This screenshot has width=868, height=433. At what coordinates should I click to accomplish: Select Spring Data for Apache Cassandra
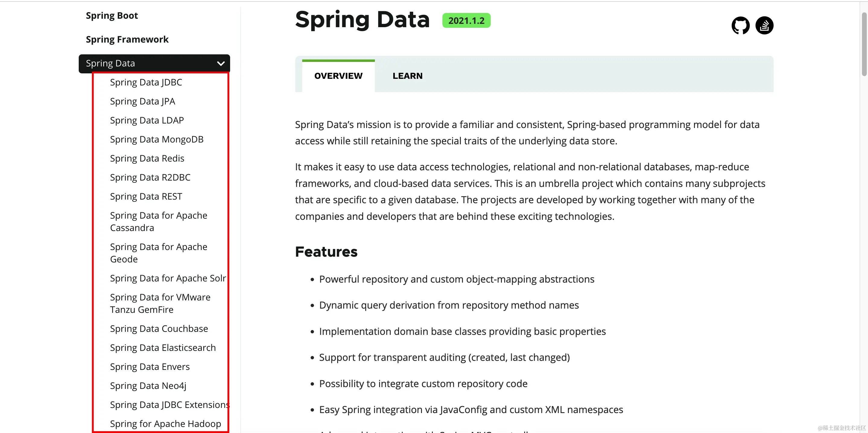[x=159, y=222]
